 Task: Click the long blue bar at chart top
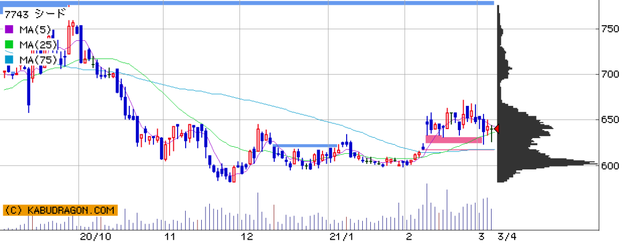247,3
